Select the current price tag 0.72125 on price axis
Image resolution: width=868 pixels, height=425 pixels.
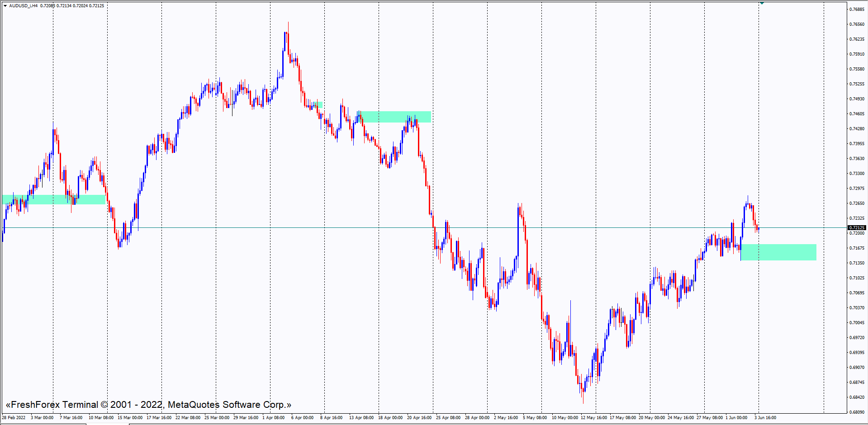click(857, 228)
